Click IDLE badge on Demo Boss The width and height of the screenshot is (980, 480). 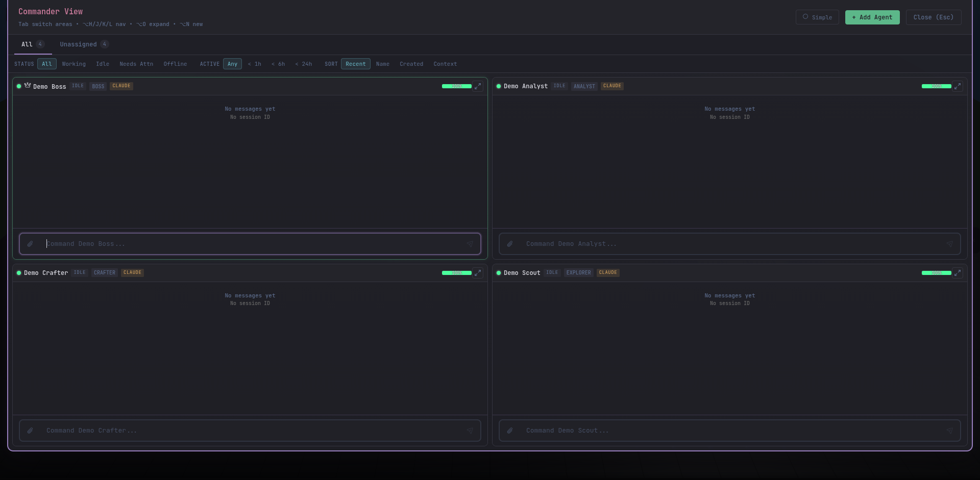click(x=78, y=86)
